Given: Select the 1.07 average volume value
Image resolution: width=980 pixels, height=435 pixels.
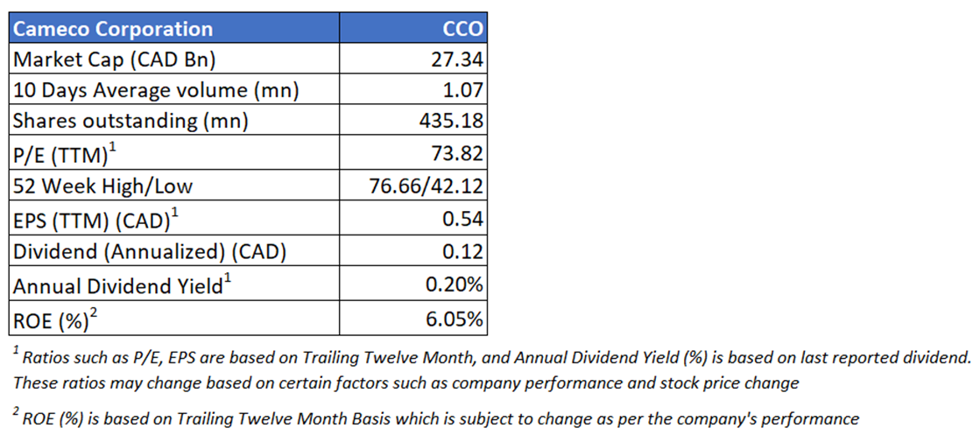Looking at the screenshot, I should click(464, 90).
